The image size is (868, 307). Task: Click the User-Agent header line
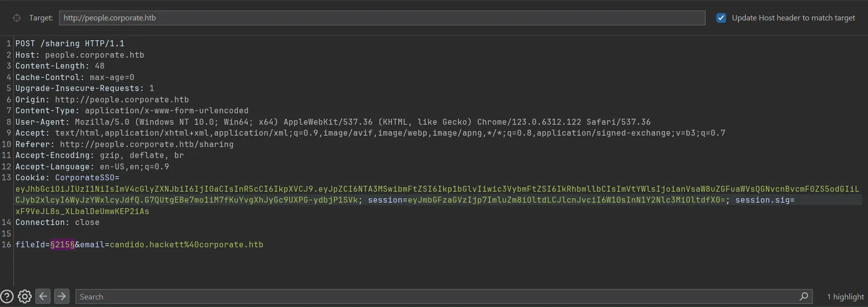click(333, 122)
